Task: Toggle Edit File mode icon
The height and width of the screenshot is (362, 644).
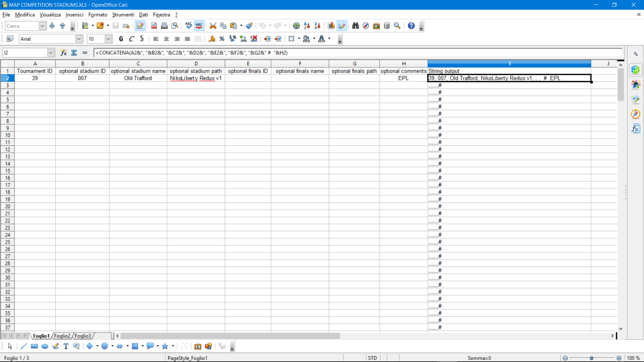Action: tap(140, 26)
